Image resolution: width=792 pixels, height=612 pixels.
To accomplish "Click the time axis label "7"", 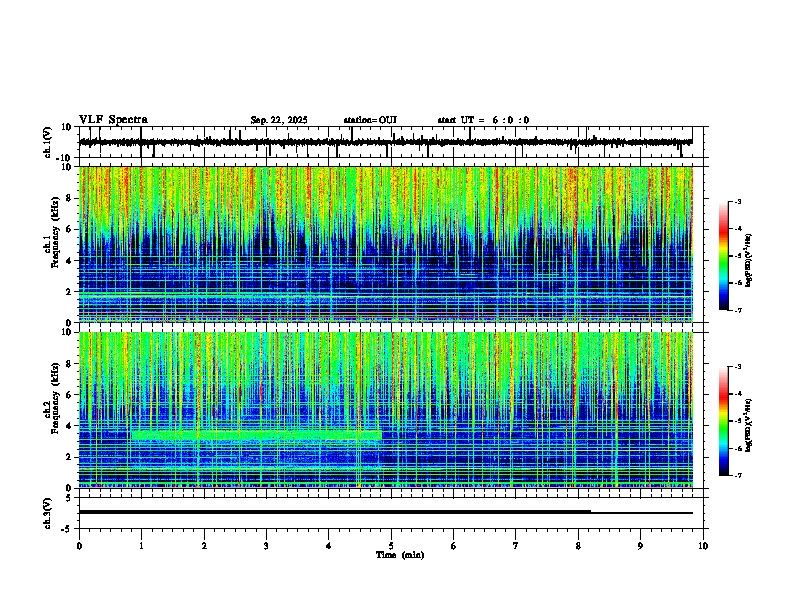I will point(516,546).
